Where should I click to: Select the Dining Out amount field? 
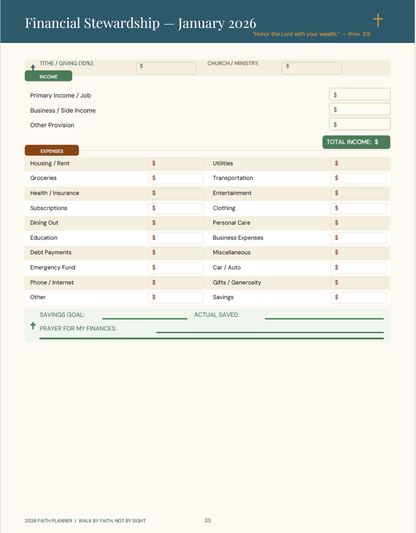[x=175, y=223]
